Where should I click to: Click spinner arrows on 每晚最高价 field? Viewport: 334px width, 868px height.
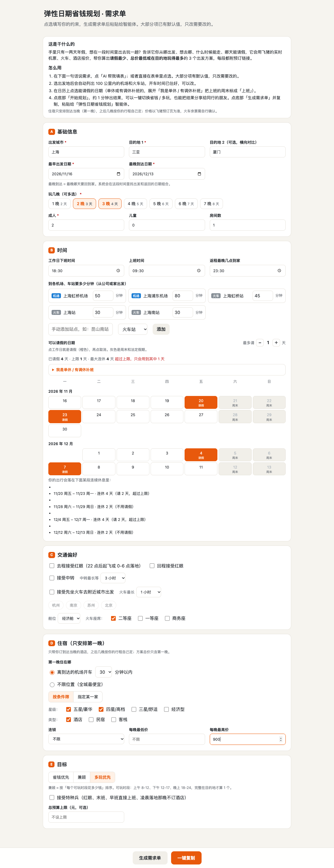coord(281,739)
